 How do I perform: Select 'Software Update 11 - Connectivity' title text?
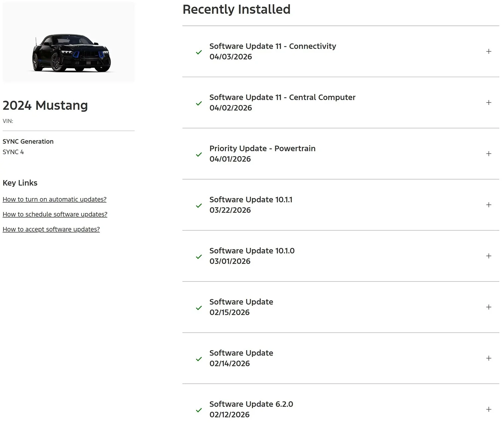click(x=273, y=46)
